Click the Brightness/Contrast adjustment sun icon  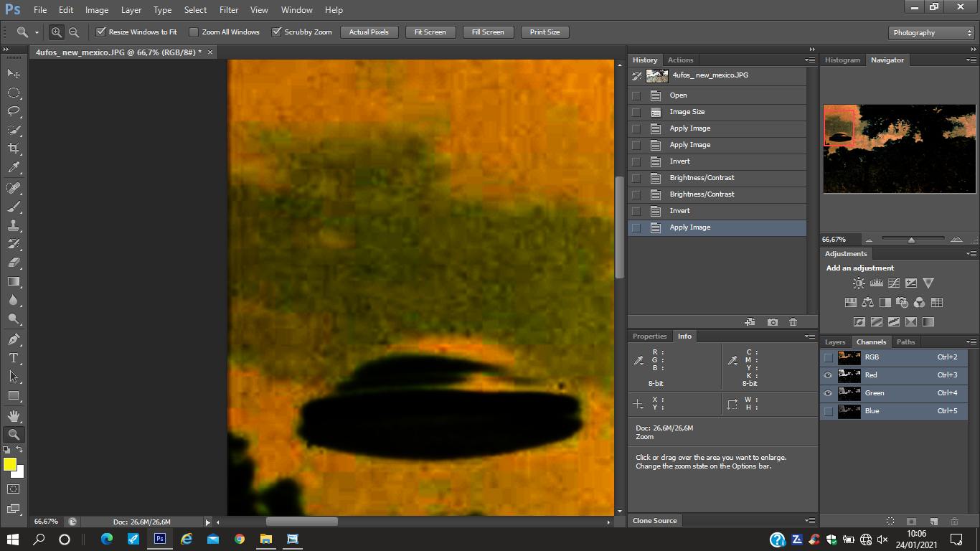[x=859, y=283]
